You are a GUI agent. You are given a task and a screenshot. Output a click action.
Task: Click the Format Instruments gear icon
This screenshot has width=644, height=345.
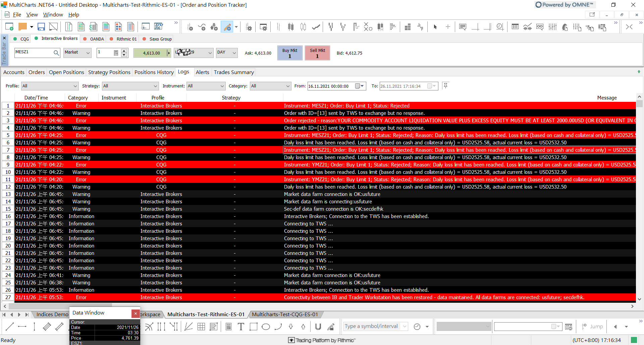[249, 27]
